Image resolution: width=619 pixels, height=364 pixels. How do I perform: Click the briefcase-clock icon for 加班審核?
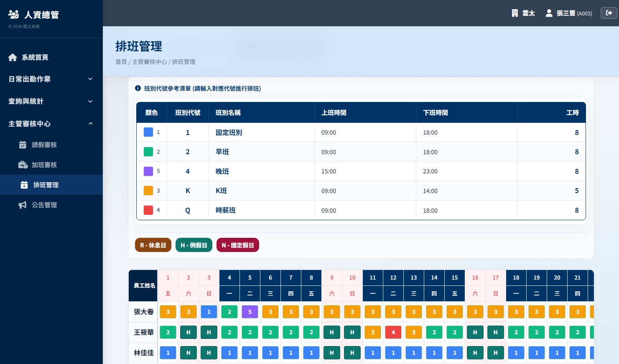23,165
